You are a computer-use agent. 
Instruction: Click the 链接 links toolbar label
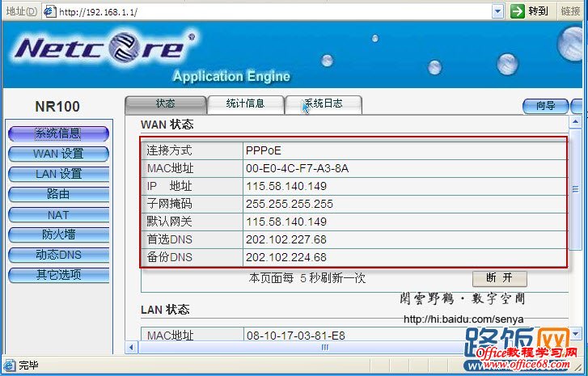570,11
